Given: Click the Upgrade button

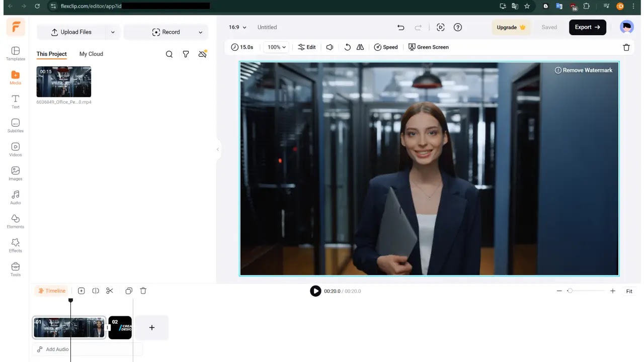Looking at the screenshot, I should click(511, 27).
